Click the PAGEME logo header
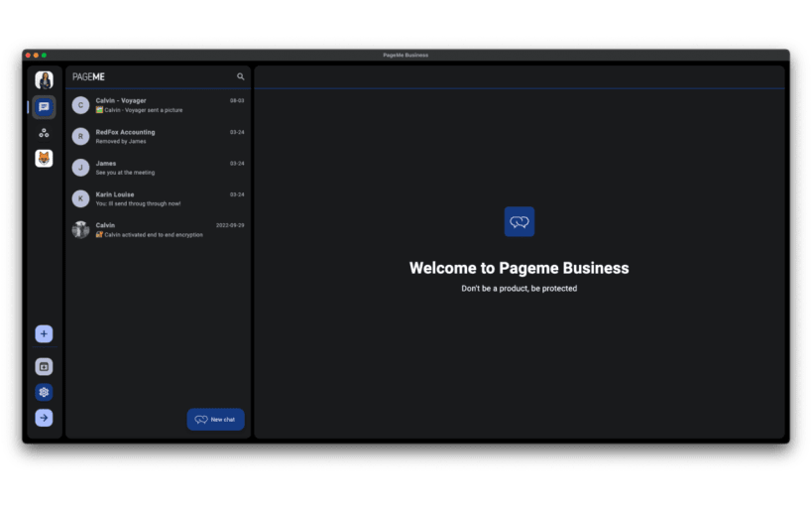 [88, 76]
